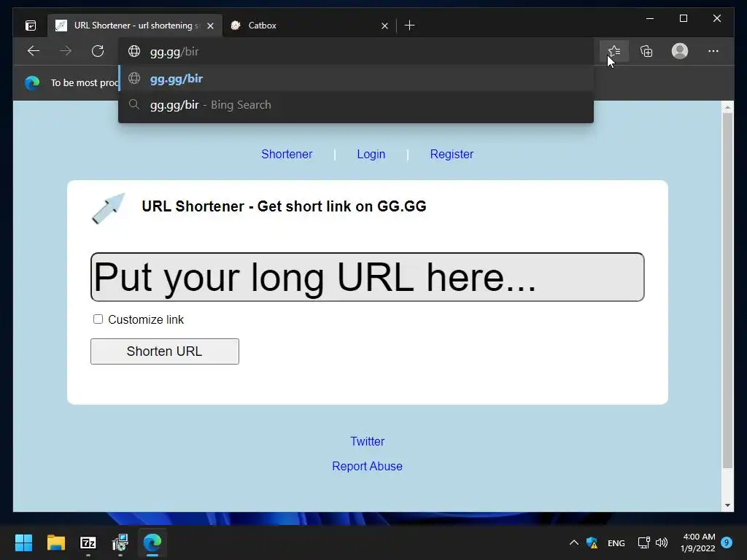The image size is (747, 560).
Task: Open the volume speaker icon
Action: point(661,542)
